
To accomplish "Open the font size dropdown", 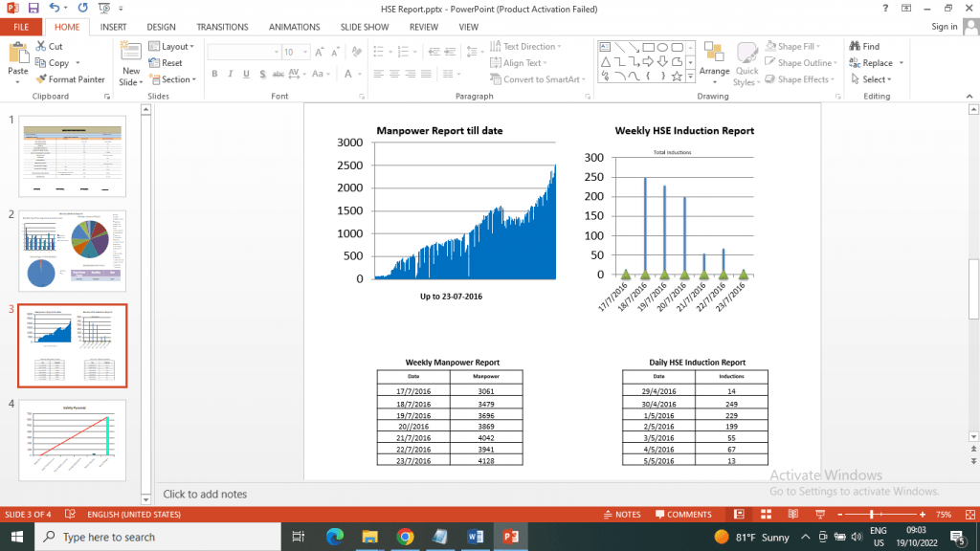I will (305, 52).
